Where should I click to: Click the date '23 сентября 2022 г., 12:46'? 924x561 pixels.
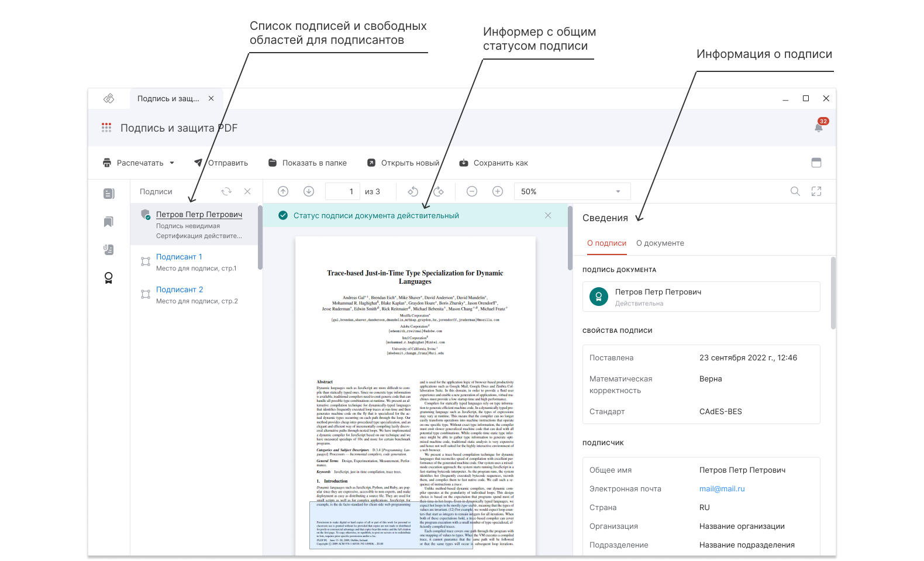coord(748,357)
